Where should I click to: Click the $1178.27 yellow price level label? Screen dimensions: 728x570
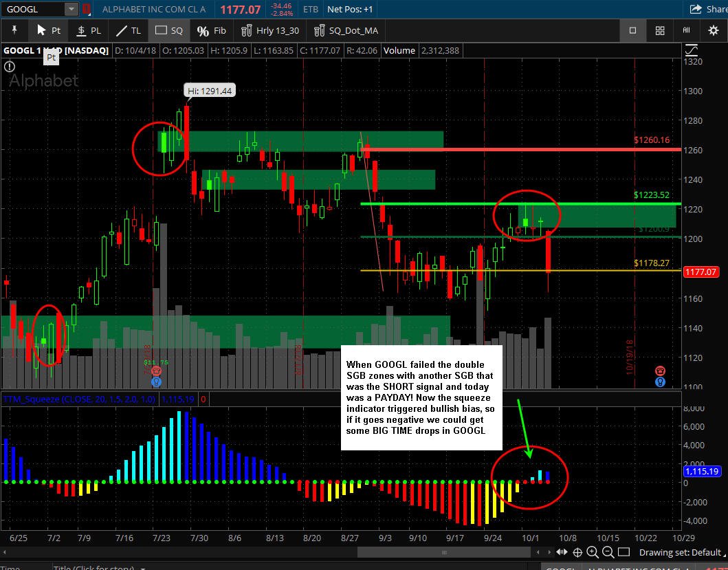coord(652,263)
